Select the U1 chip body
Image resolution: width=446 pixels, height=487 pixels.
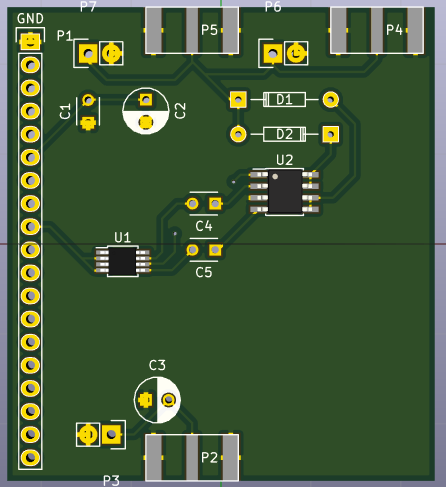122,261
